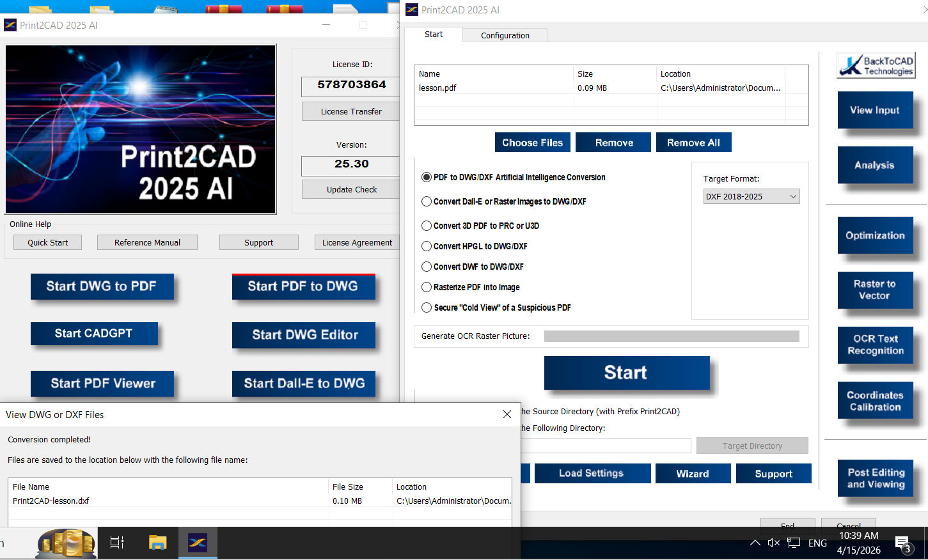Image resolution: width=928 pixels, height=560 pixels.
Task: Click the Load Settings button
Action: [x=592, y=473]
